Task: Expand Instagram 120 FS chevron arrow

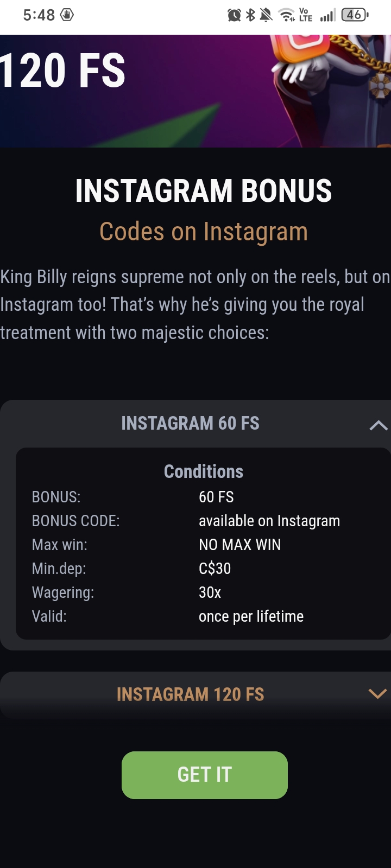Action: pyautogui.click(x=377, y=694)
